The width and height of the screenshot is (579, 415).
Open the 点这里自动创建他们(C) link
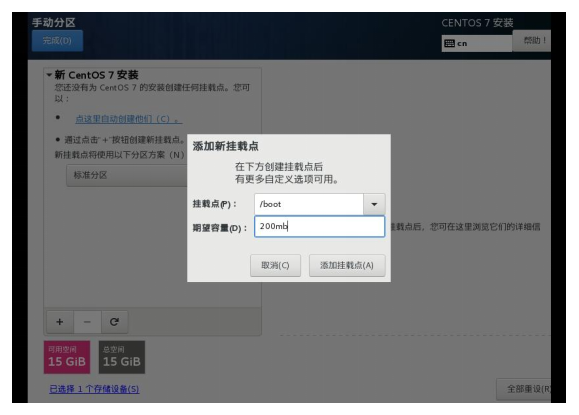129,119
